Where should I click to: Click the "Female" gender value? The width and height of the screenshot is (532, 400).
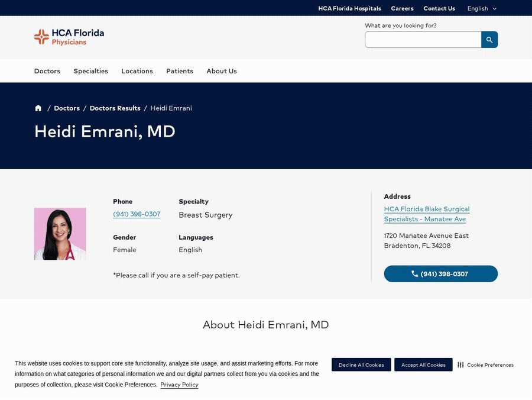[125, 250]
